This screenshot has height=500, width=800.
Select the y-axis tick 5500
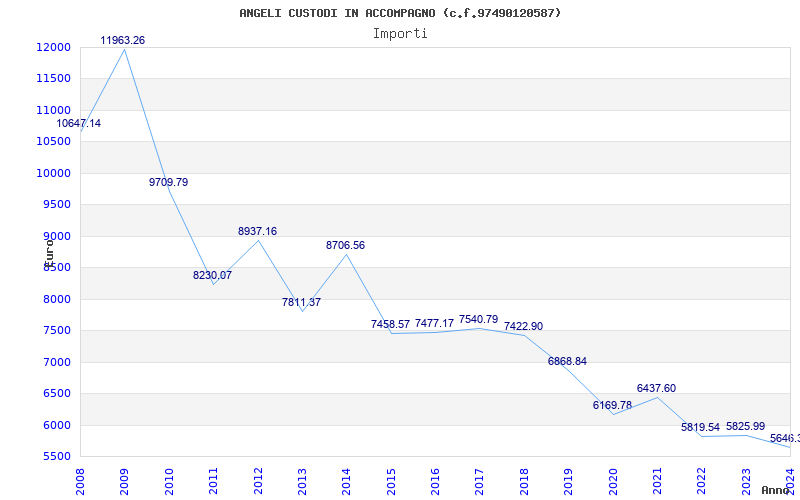click(56, 457)
